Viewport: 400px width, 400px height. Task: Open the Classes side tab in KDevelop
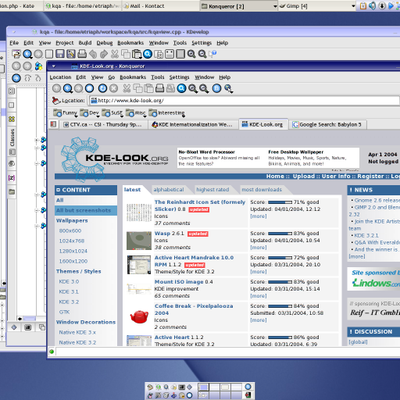(12, 137)
